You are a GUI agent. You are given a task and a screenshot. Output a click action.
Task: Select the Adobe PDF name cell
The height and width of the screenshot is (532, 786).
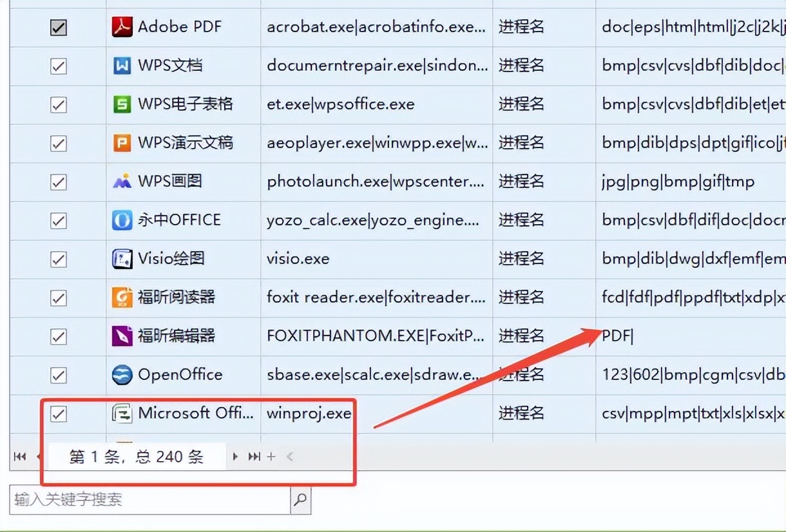(x=184, y=27)
